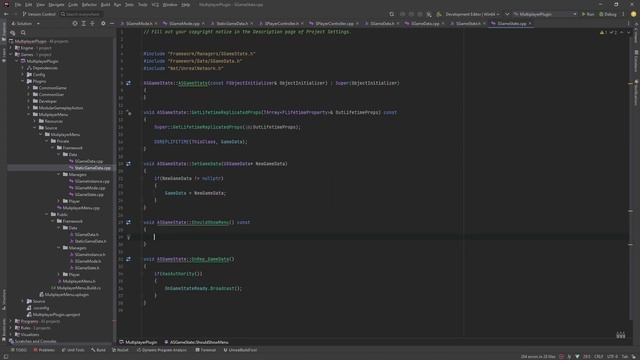This screenshot has width=640, height=360.
Task: Expand the CommonGame folder
Action: click(29, 88)
